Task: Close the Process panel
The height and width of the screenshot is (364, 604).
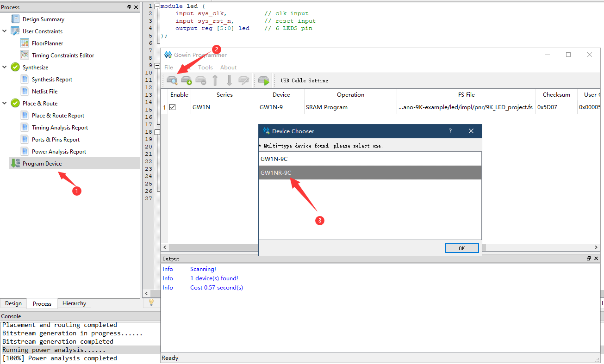Action: pyautogui.click(x=136, y=7)
